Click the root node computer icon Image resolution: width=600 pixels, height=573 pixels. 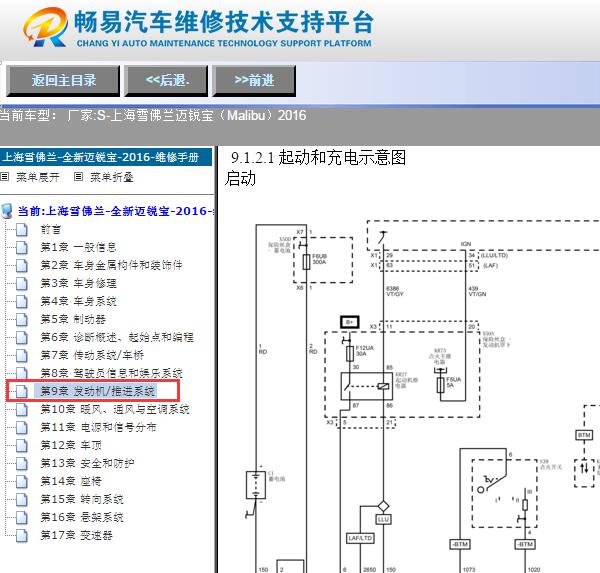(x=7, y=211)
